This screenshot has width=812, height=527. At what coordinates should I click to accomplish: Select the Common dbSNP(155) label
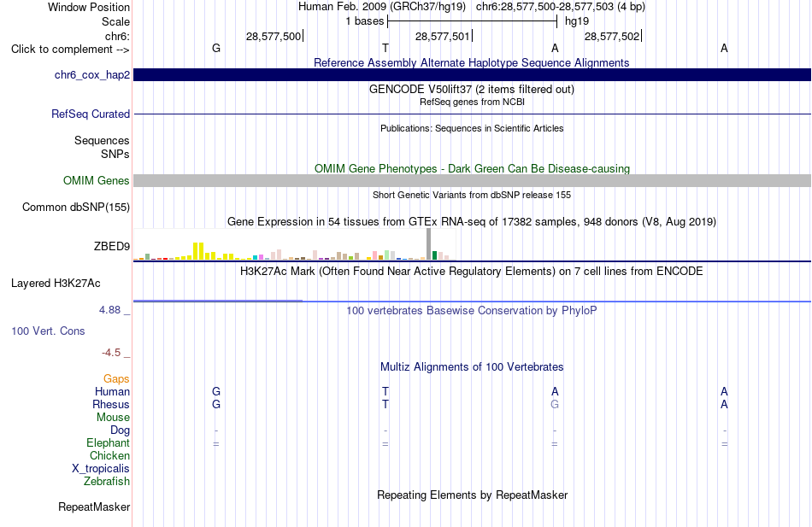coord(75,207)
